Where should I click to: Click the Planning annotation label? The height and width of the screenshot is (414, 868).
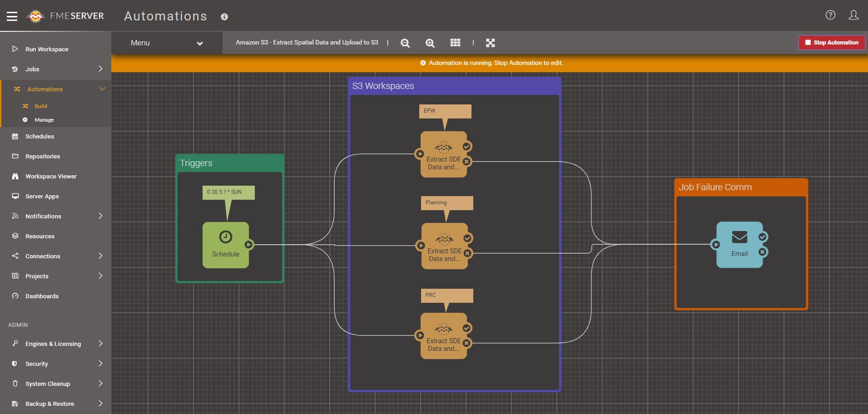click(447, 203)
